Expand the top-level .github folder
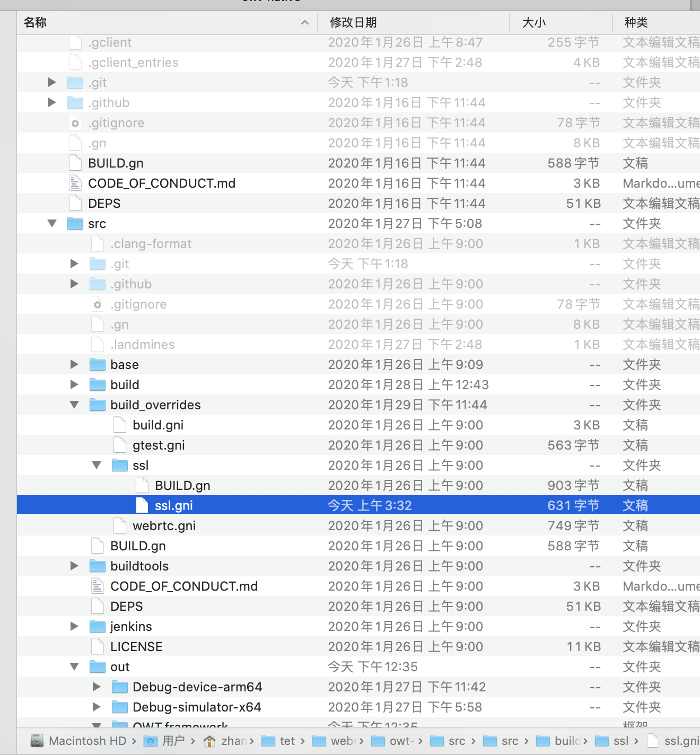 [x=52, y=102]
